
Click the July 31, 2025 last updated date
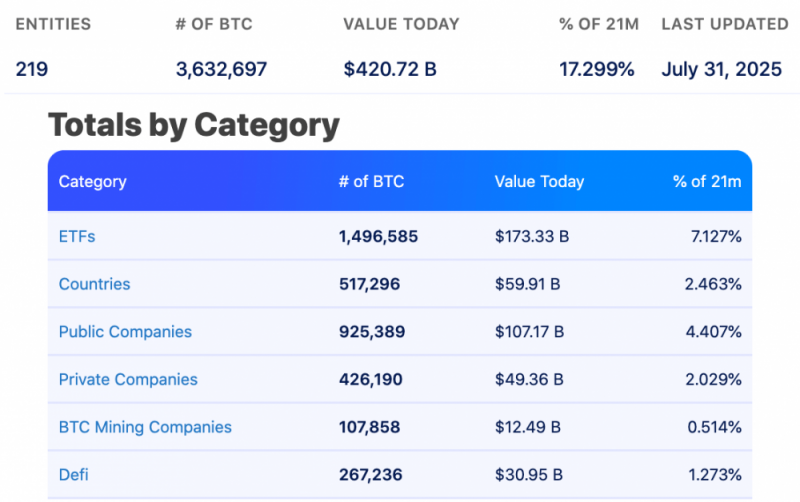[721, 69]
